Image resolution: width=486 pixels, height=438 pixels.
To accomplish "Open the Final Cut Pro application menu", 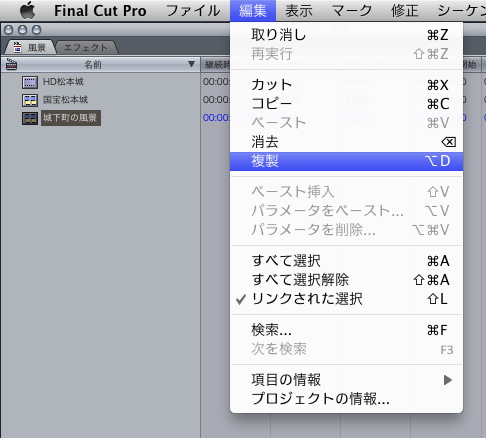I will tap(100, 11).
